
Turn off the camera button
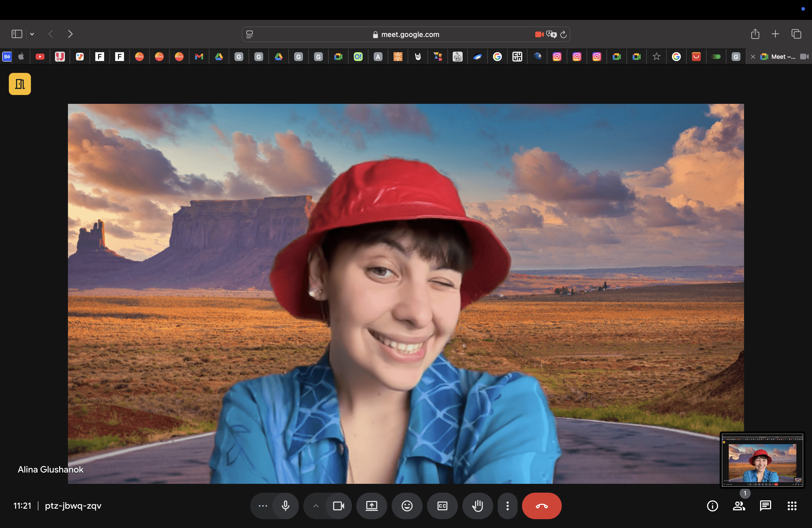point(338,505)
